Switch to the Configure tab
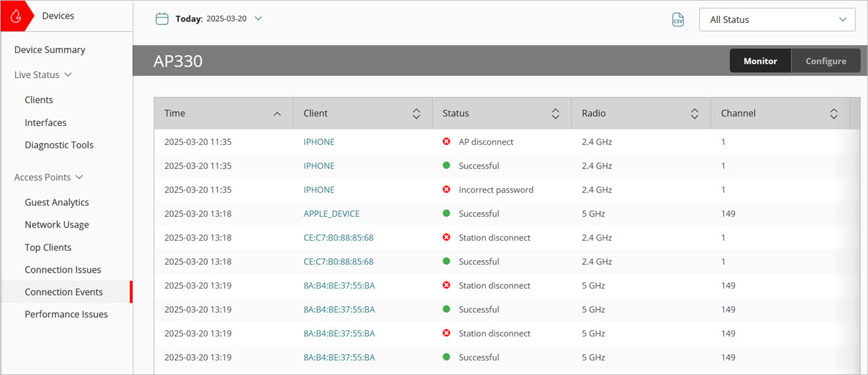The image size is (868, 375). click(x=826, y=61)
